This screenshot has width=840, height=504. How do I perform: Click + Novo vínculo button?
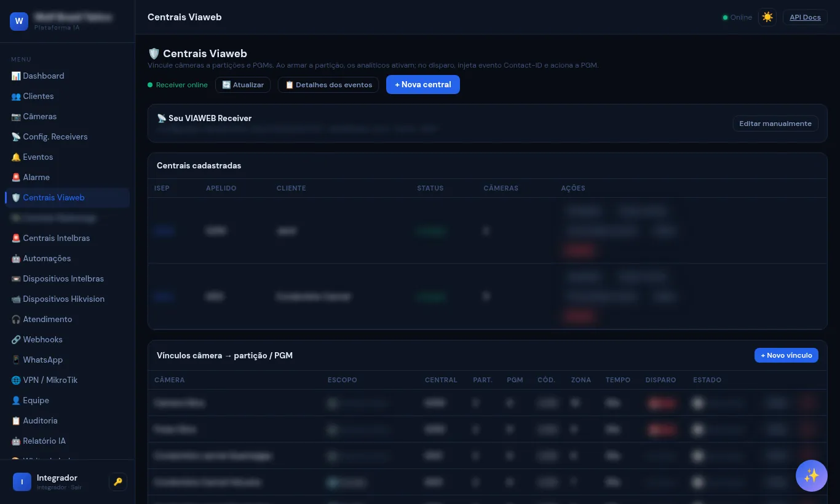[x=787, y=355]
